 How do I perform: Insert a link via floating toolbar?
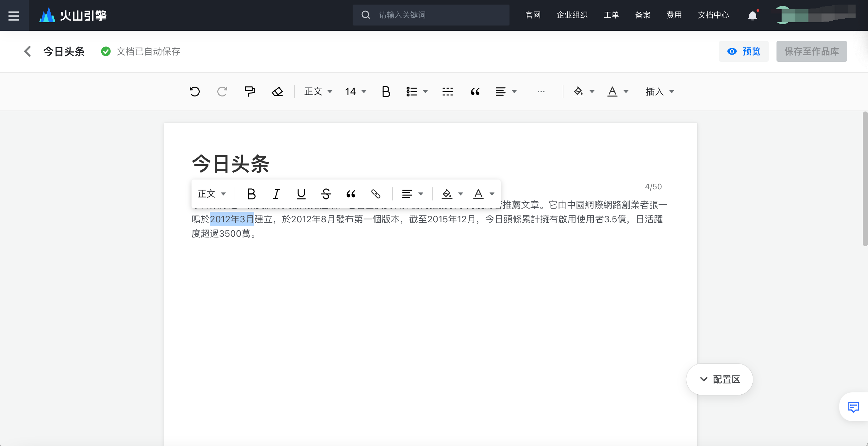(x=376, y=194)
